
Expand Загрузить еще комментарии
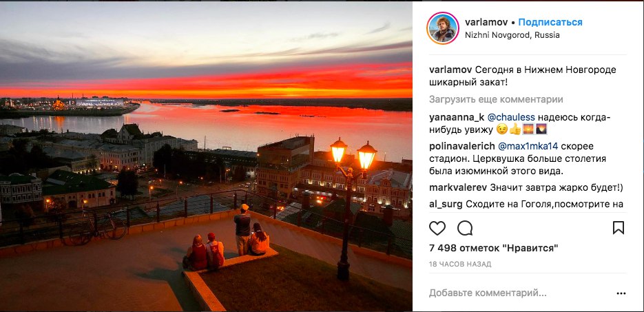coord(496,99)
